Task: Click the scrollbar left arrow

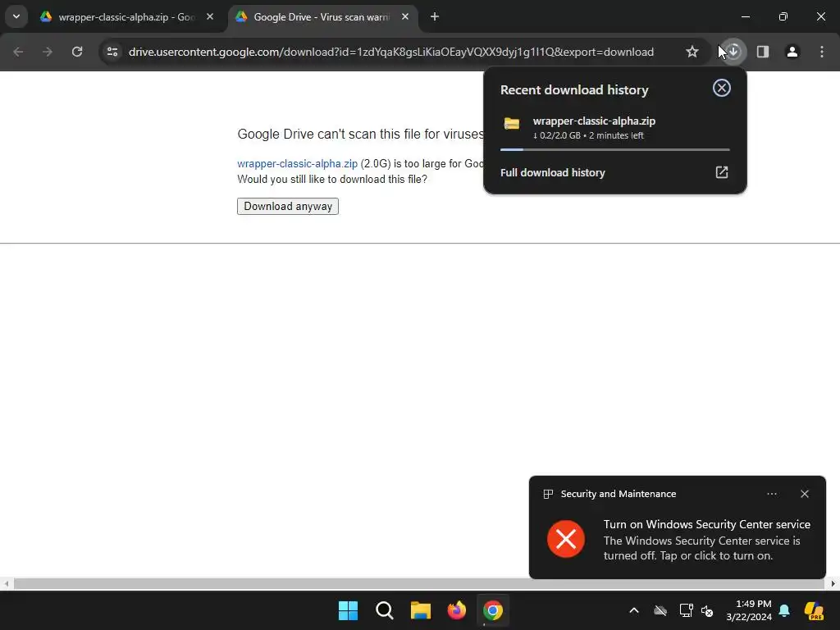Action: tap(6, 584)
